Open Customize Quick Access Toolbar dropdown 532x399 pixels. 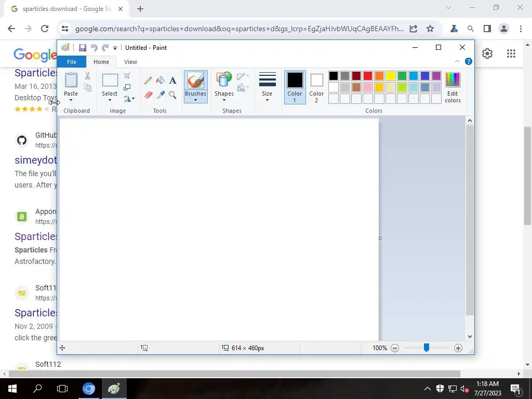(115, 48)
